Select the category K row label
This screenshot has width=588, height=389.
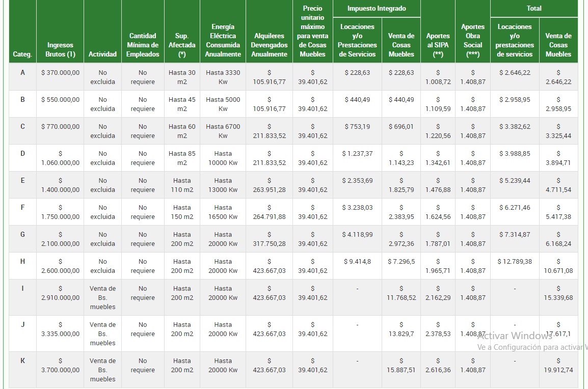click(x=22, y=361)
